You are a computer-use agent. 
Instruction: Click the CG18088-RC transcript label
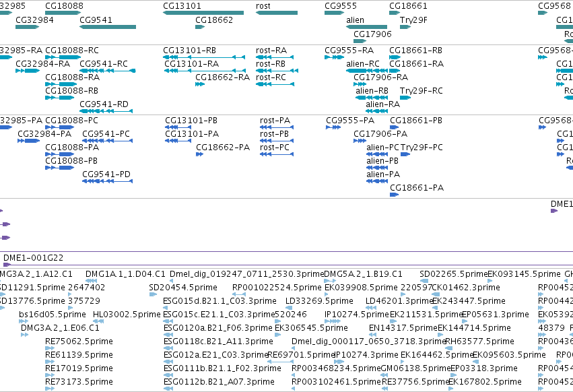71,50
